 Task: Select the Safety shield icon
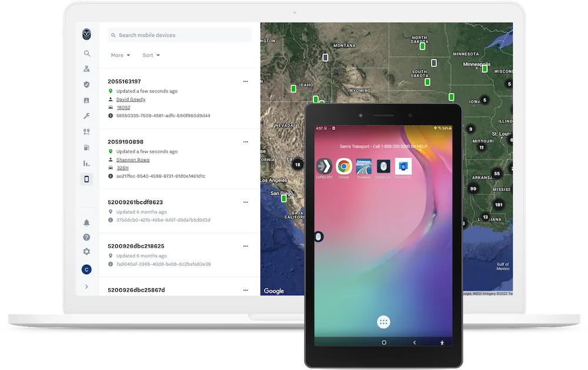tap(86, 84)
